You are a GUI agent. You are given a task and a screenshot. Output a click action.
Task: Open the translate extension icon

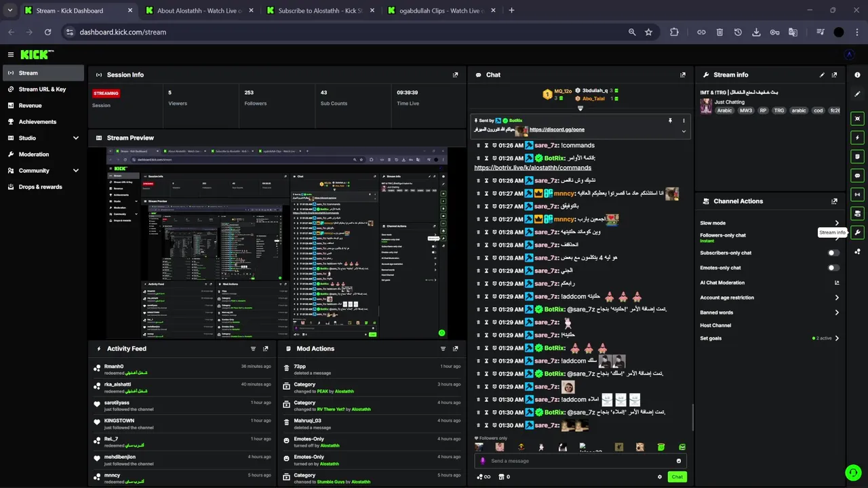pos(793,32)
